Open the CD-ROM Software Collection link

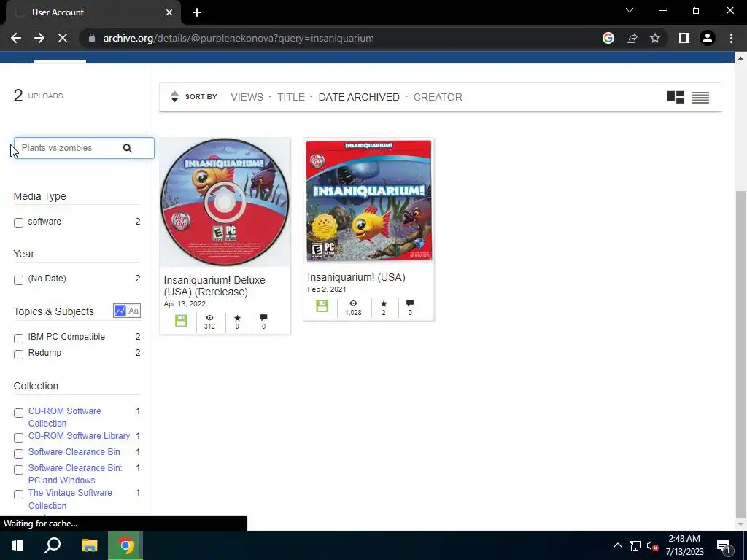pos(65,417)
